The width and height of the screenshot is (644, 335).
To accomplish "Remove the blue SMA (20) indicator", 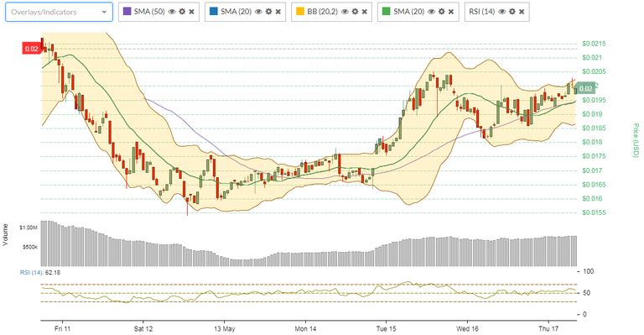I will click(x=278, y=12).
